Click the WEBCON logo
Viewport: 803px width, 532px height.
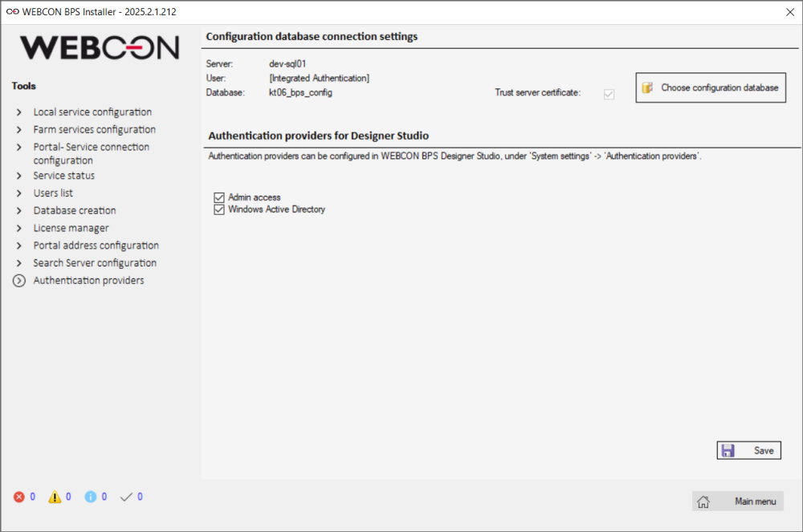(x=100, y=47)
